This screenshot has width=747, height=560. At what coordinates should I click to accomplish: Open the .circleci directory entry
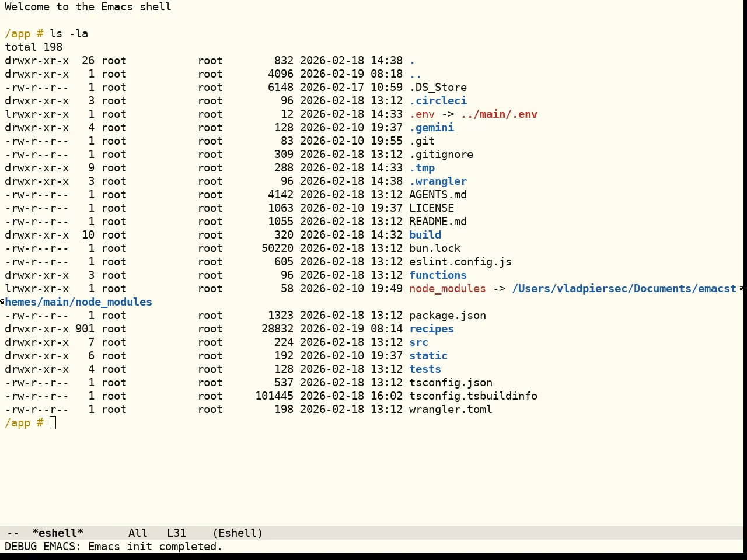(438, 101)
